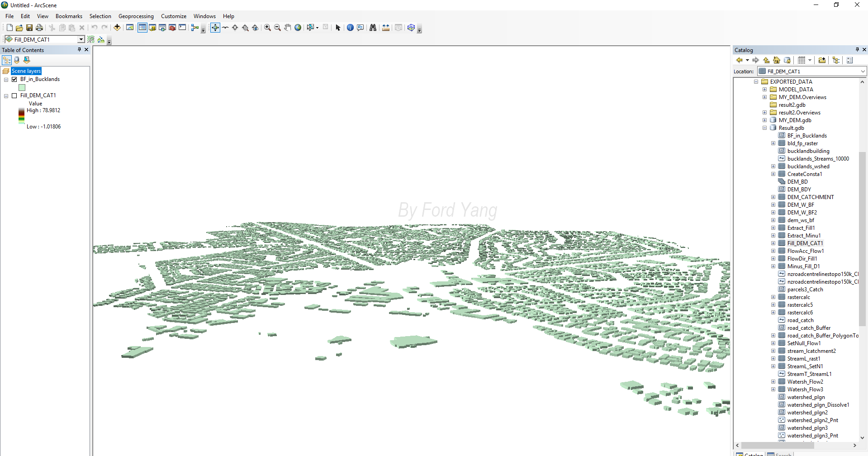Viewport: 868px width, 456px height.
Task: Uncheck the BF_in_Bucklands layer
Action: pyautogui.click(x=14, y=79)
